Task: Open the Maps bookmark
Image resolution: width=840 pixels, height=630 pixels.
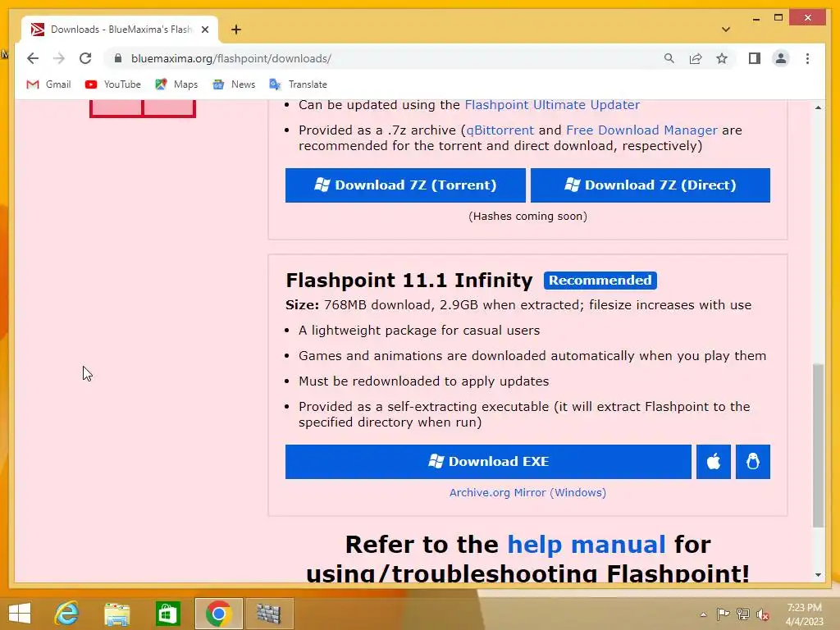Action: pos(176,84)
